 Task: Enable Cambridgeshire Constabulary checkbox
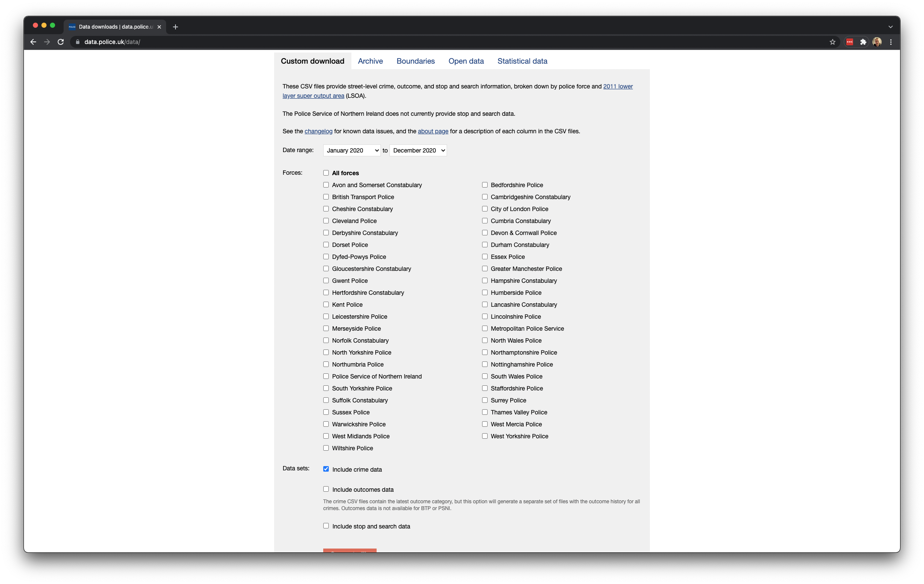pos(485,197)
